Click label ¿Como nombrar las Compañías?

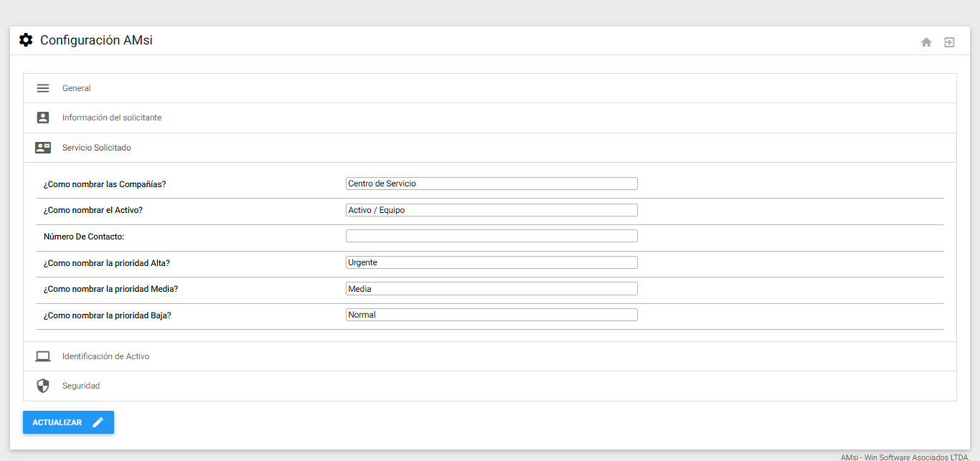[105, 184]
